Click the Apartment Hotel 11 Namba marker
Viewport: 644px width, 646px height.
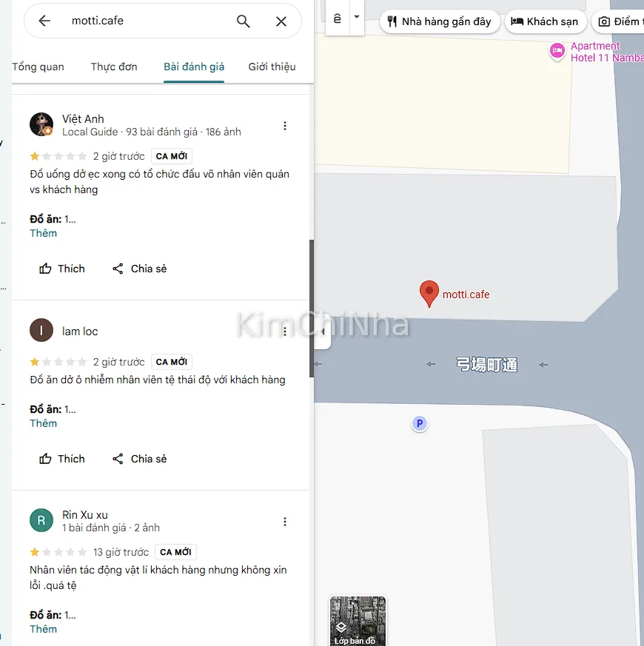coord(557,51)
